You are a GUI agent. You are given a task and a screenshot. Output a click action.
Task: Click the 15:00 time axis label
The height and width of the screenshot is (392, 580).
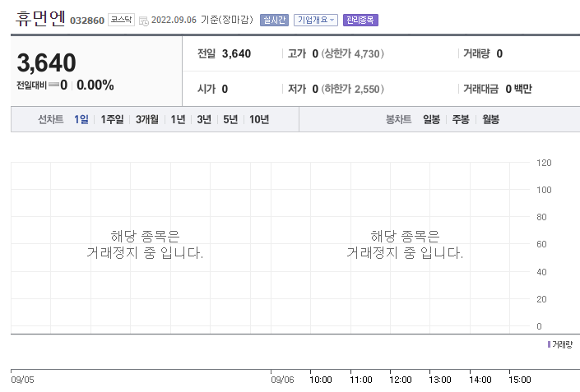coord(520,380)
